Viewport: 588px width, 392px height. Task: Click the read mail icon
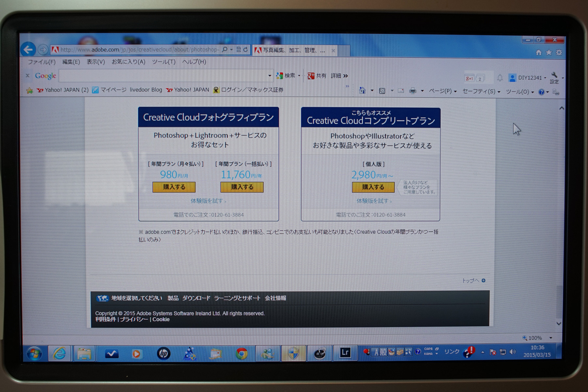(x=401, y=91)
